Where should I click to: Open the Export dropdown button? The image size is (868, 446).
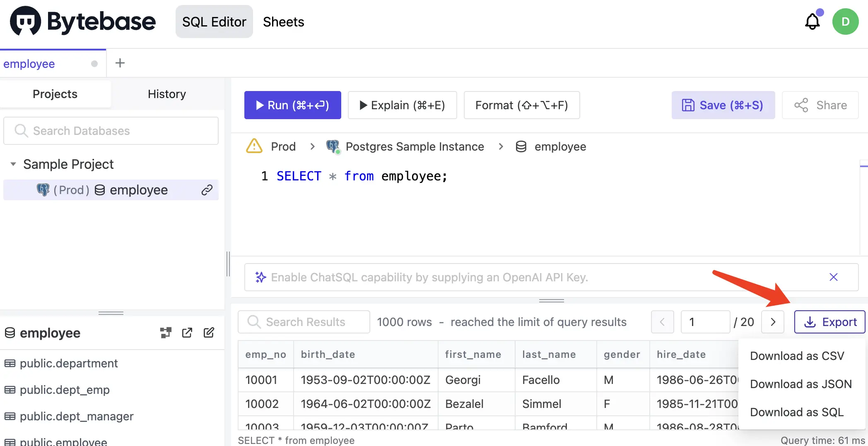pyautogui.click(x=829, y=322)
